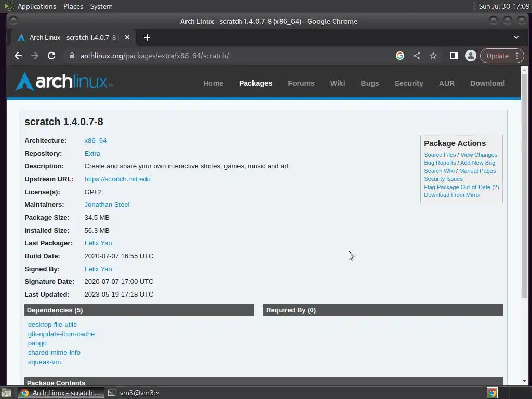
Task: Click Search Wiki link
Action: (439, 171)
